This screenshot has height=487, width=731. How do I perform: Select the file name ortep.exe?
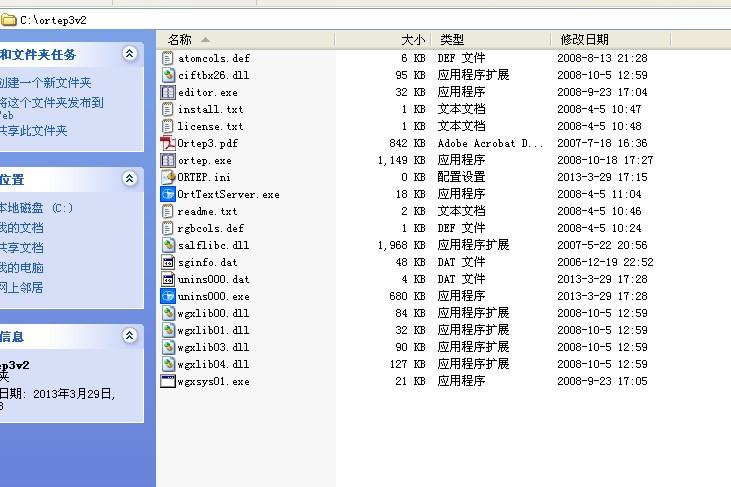tap(205, 160)
